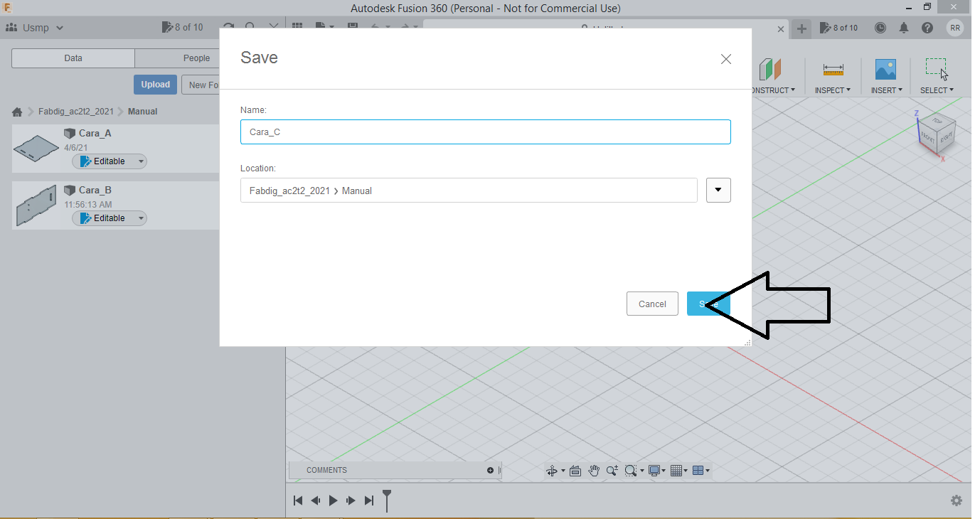
Task: Click the 8 of 10 indicator beside the plus tab
Action: point(839,28)
